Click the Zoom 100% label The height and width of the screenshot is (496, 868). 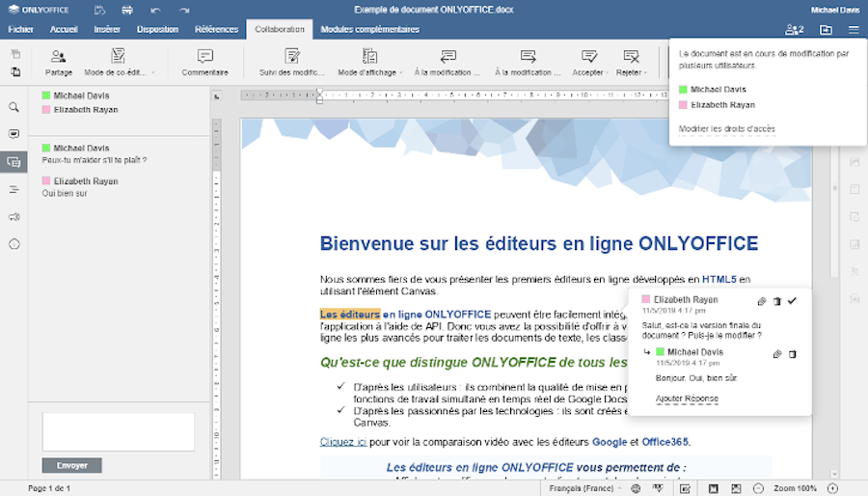(795, 488)
